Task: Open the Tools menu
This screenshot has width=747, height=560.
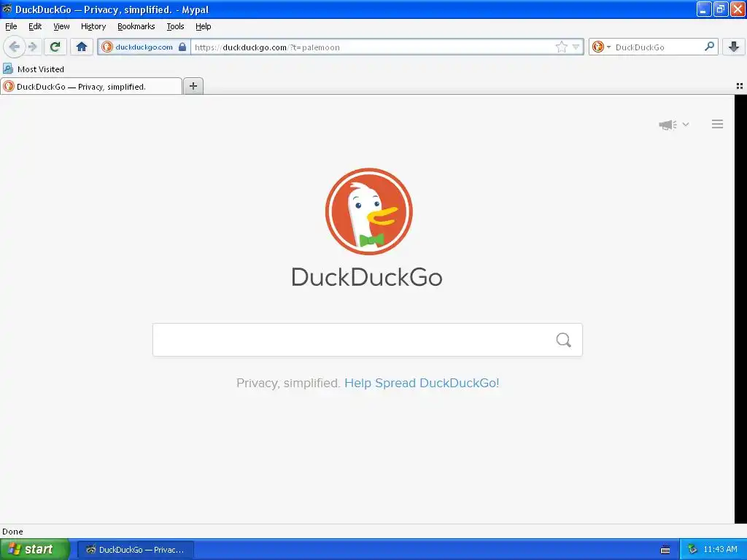Action: click(x=175, y=26)
